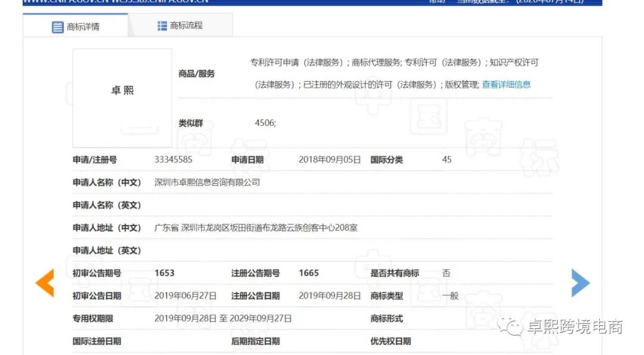Click the 优先权日期 label
644x355 pixels.
(391, 341)
